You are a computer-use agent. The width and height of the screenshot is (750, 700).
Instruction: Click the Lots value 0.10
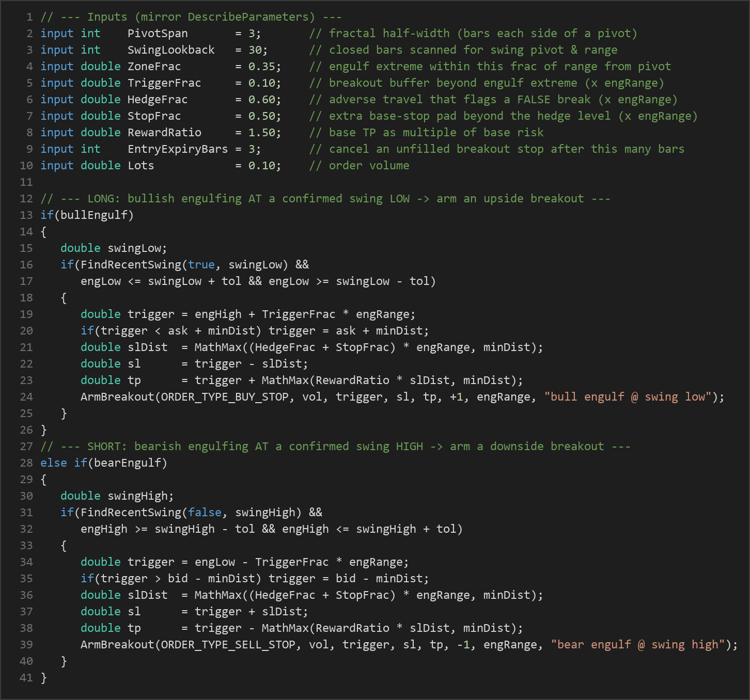pos(261,166)
